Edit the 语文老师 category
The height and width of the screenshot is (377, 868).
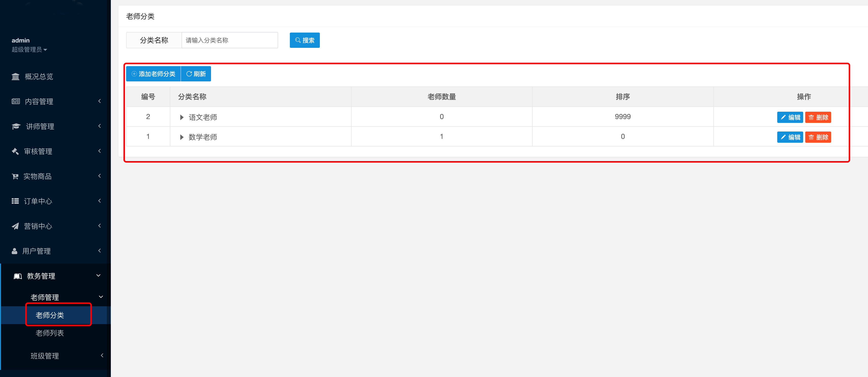click(790, 117)
